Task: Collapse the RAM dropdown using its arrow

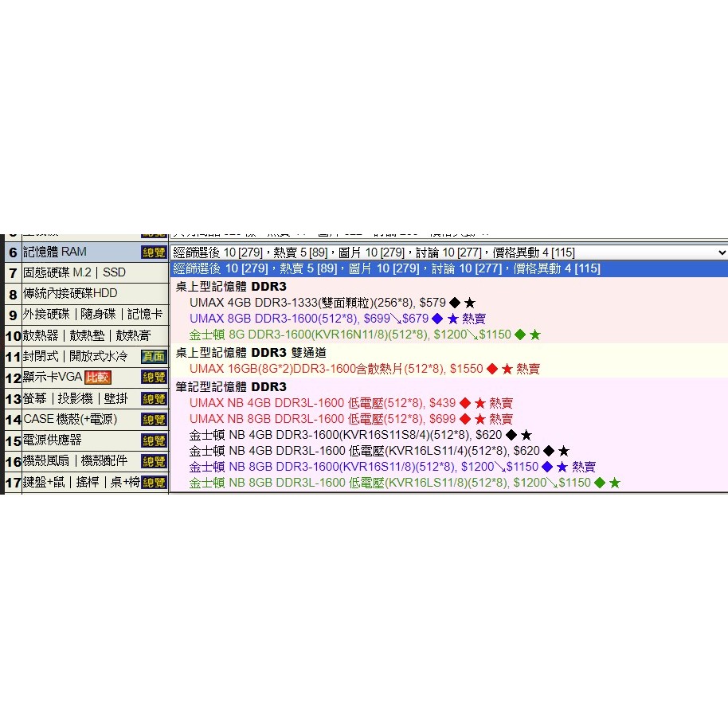Action: click(x=721, y=252)
